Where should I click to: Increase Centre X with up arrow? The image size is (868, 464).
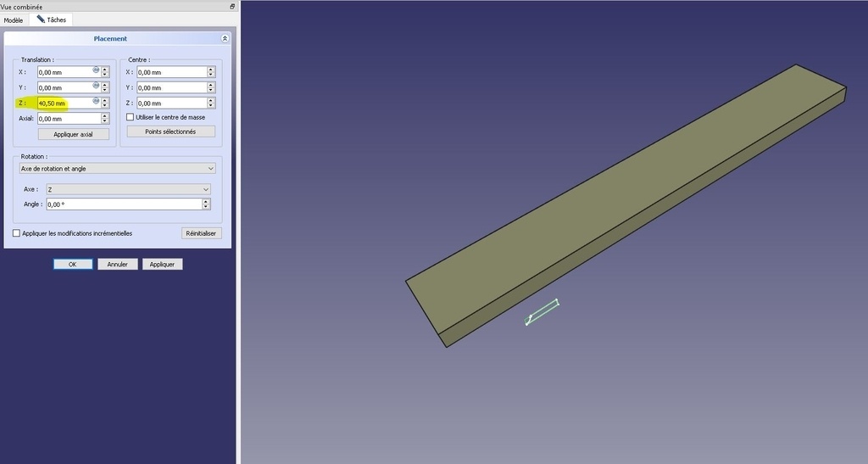pos(211,70)
